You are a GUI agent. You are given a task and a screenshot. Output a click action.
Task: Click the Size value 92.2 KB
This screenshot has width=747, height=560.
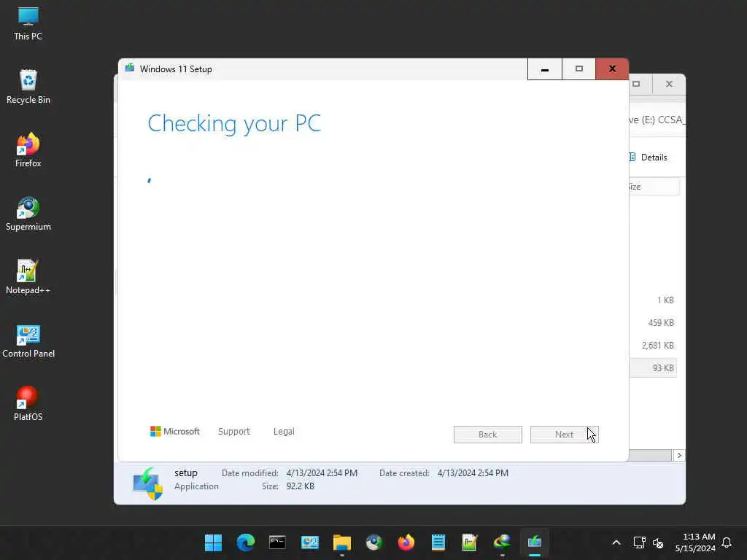pos(300,486)
